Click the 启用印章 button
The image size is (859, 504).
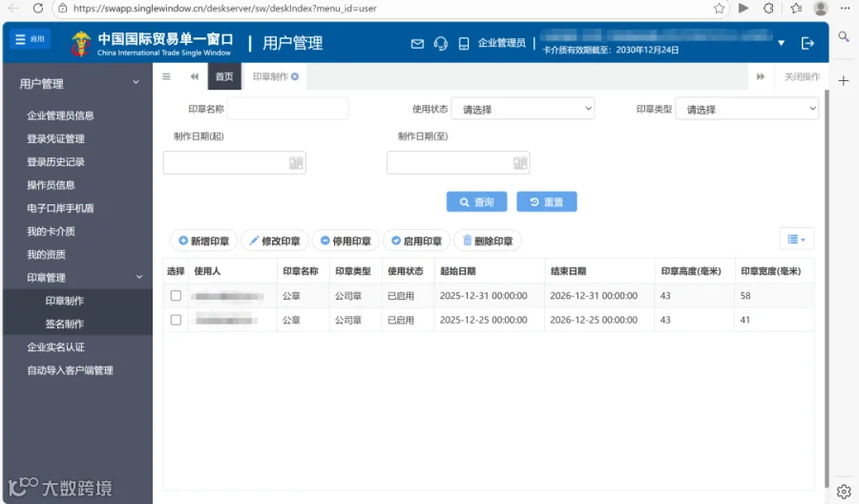(x=416, y=241)
